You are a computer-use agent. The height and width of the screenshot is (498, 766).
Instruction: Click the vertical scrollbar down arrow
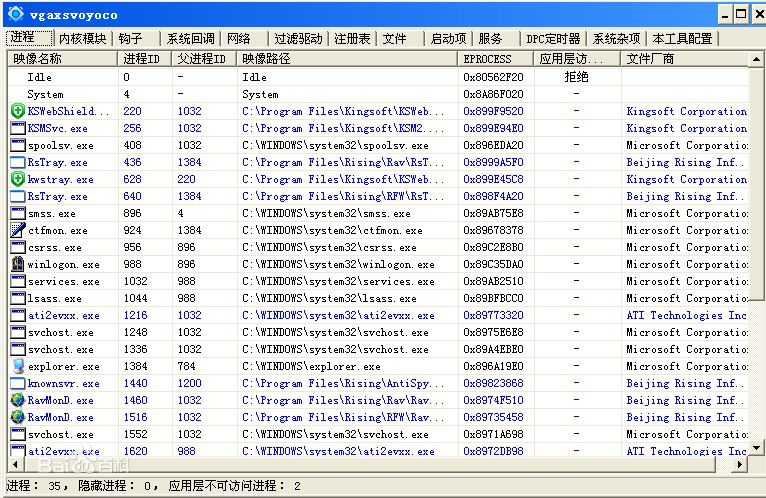coord(756,447)
